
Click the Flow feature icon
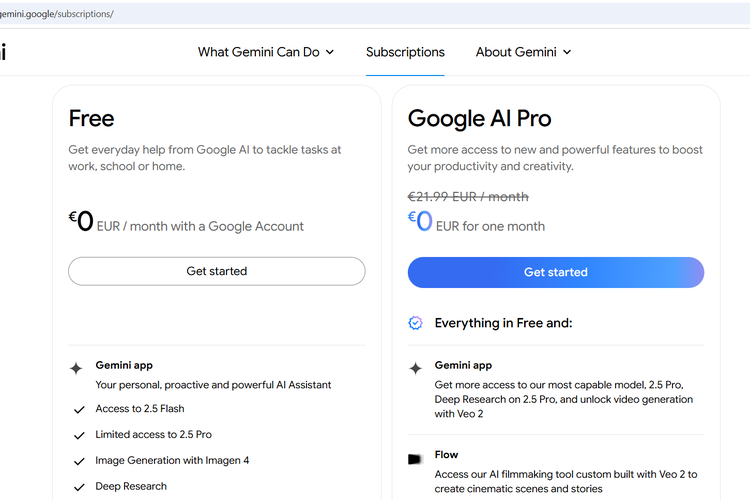click(415, 458)
